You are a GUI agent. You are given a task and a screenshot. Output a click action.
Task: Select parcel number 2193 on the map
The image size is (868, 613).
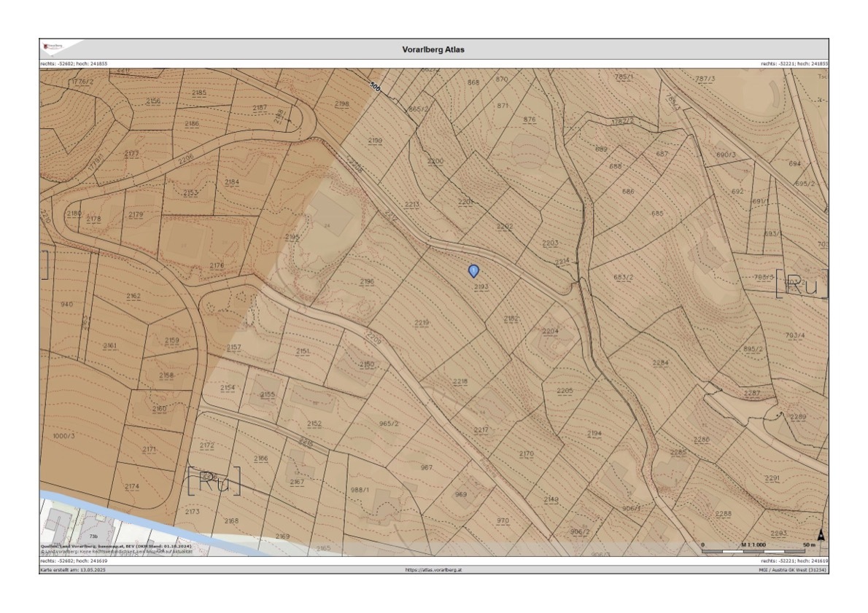tap(481, 286)
